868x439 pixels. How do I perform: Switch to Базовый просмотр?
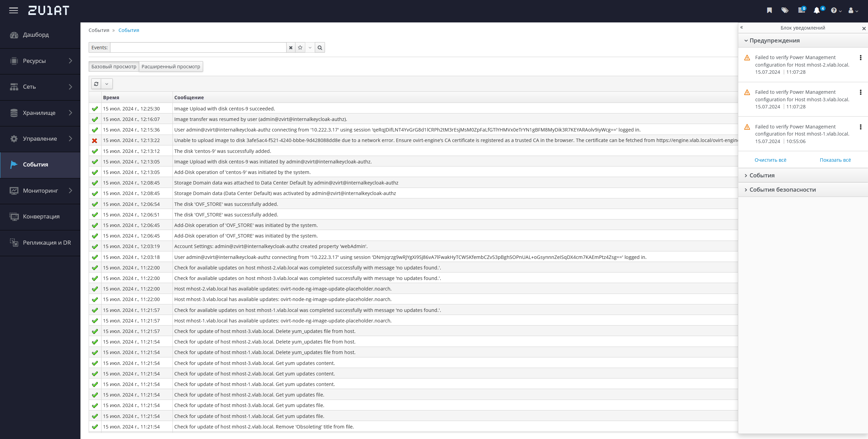(x=114, y=67)
